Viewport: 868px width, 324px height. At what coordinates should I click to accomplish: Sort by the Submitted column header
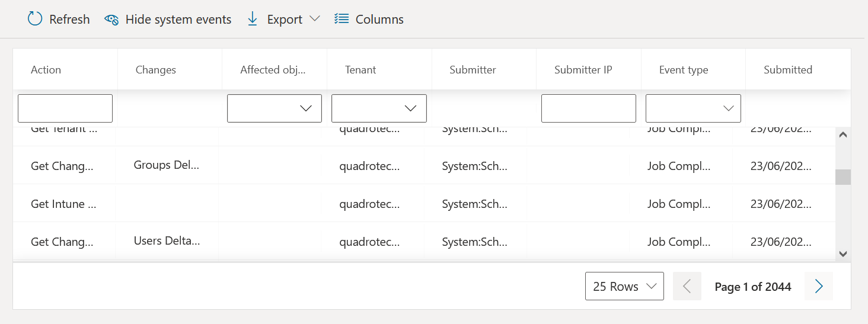pyautogui.click(x=788, y=70)
